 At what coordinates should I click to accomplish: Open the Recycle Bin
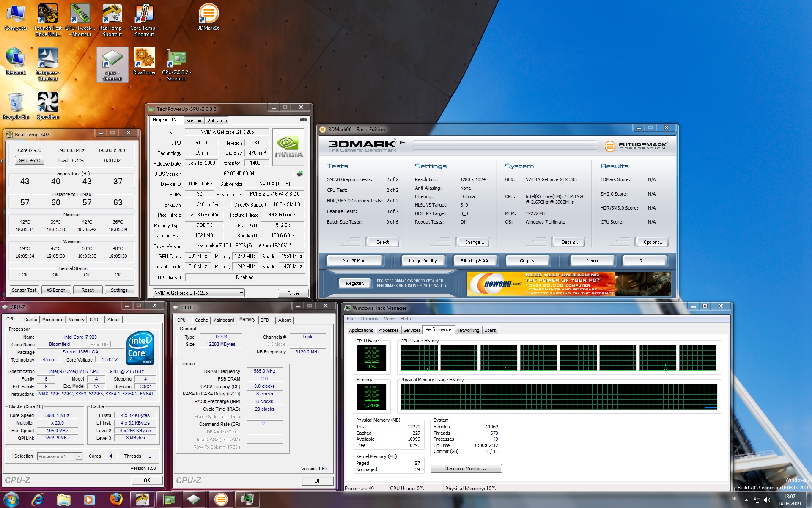coord(16,106)
